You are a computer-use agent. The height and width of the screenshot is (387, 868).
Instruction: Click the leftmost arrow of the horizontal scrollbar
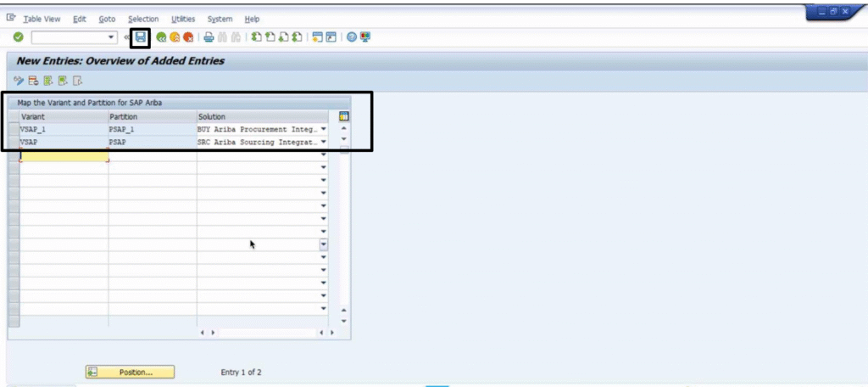pos(203,333)
